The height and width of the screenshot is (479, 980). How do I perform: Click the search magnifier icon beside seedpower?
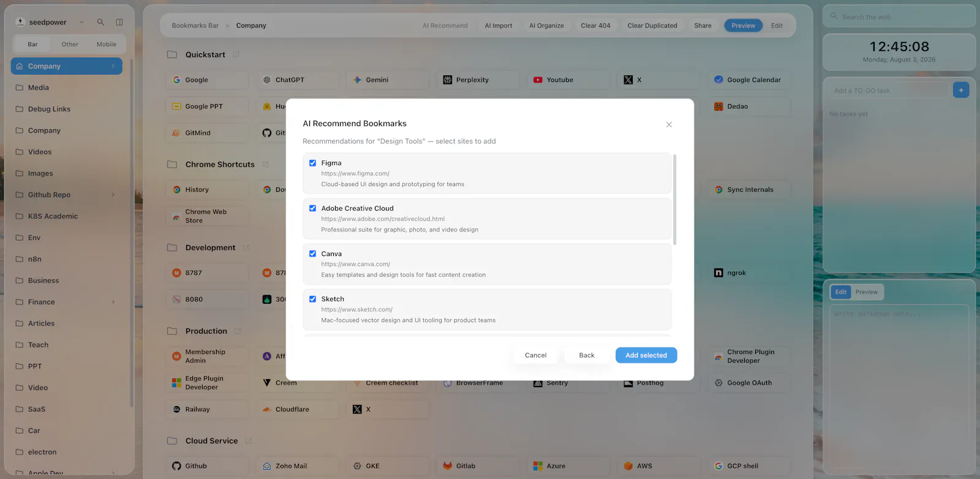pos(100,22)
